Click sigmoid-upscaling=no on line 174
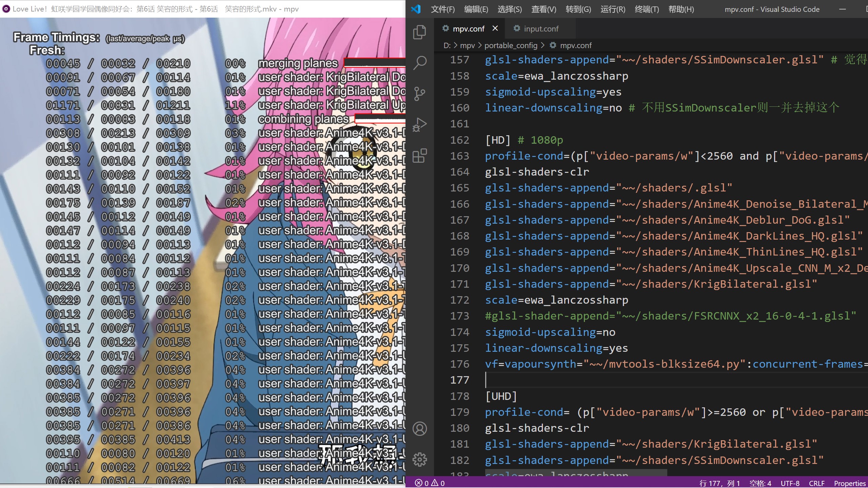Image resolution: width=868 pixels, height=488 pixels. (x=550, y=332)
